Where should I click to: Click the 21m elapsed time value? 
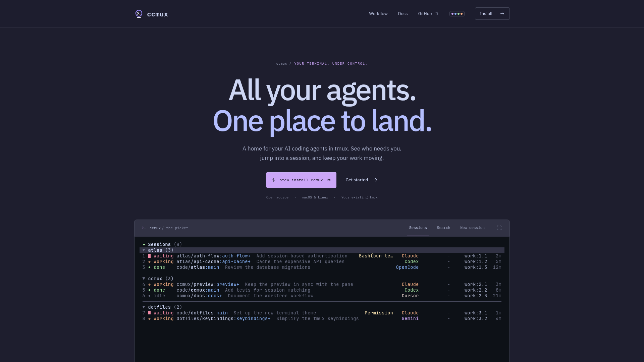pyautogui.click(x=497, y=296)
